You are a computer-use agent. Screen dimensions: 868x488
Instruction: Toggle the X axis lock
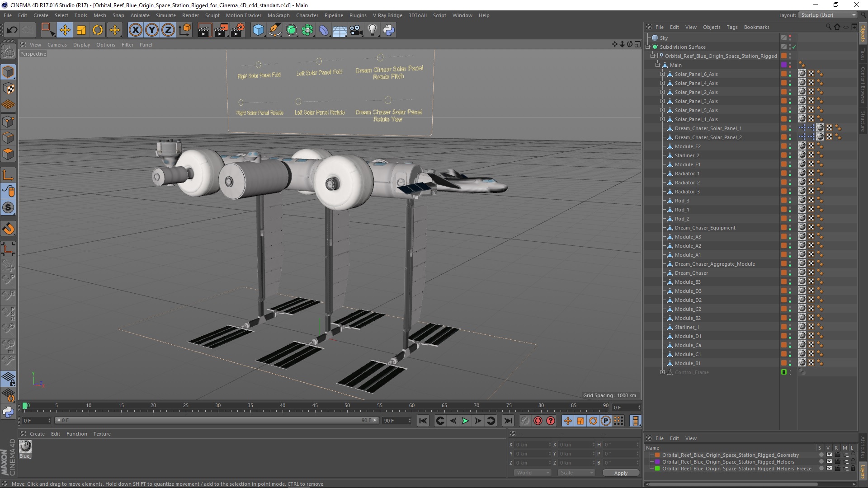tap(135, 30)
